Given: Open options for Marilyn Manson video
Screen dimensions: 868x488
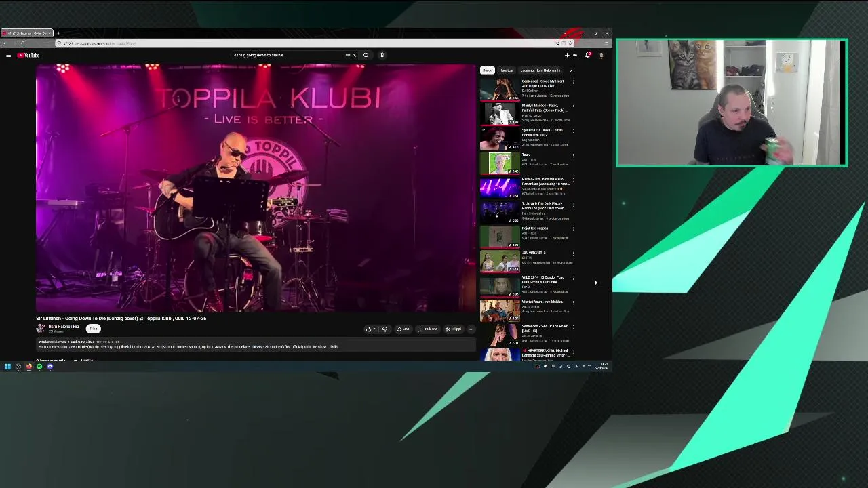Looking at the screenshot, I should point(574,106).
